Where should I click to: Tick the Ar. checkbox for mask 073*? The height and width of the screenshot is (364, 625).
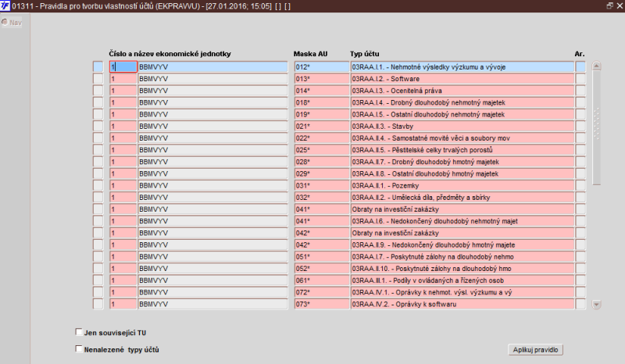click(580, 304)
